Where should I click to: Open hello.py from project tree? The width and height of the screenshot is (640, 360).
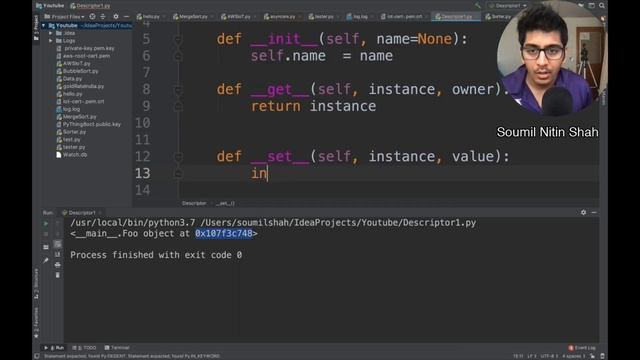pyautogui.click(x=69, y=94)
